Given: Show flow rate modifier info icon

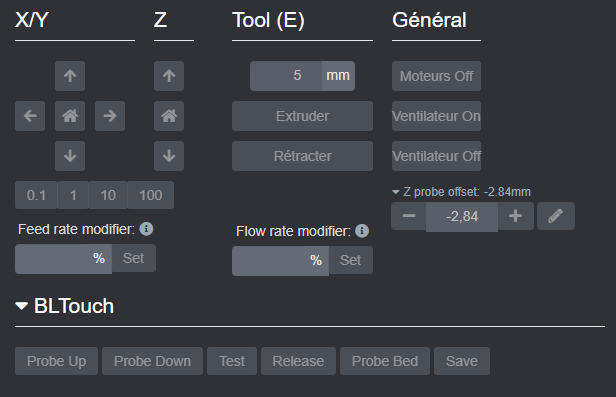Looking at the screenshot, I should click(x=362, y=231).
